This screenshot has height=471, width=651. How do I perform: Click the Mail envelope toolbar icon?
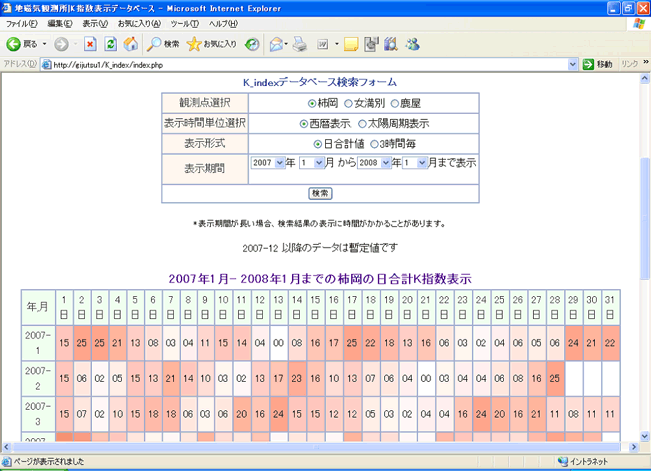point(276,44)
